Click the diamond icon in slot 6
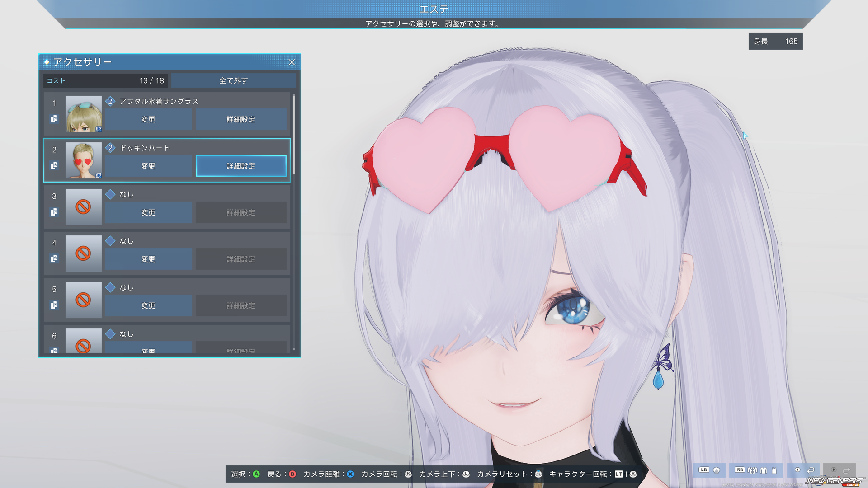Screen dimensions: 868x488 point(110,334)
